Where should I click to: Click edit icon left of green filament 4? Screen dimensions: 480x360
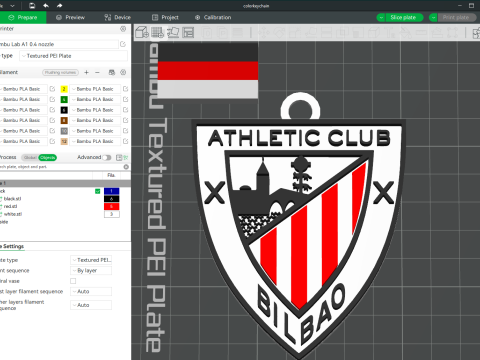point(52,99)
